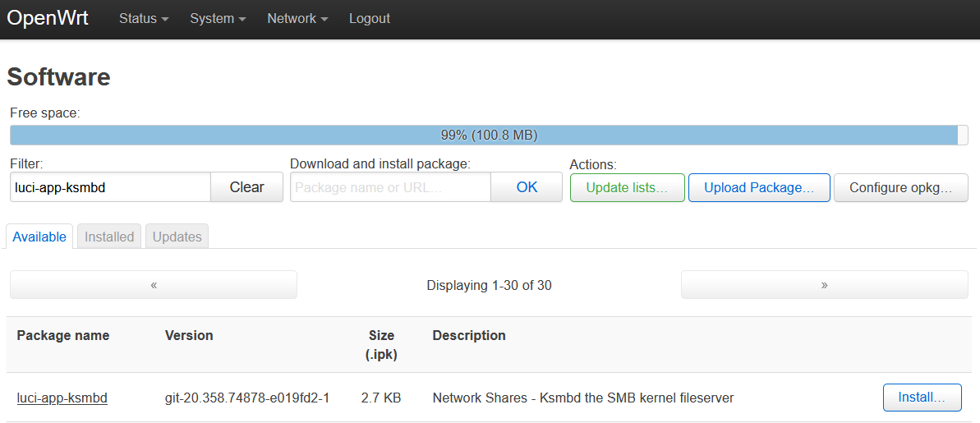Image resolution: width=980 pixels, height=423 pixels.
Task: Open Configure opkg settings
Action: point(900,187)
